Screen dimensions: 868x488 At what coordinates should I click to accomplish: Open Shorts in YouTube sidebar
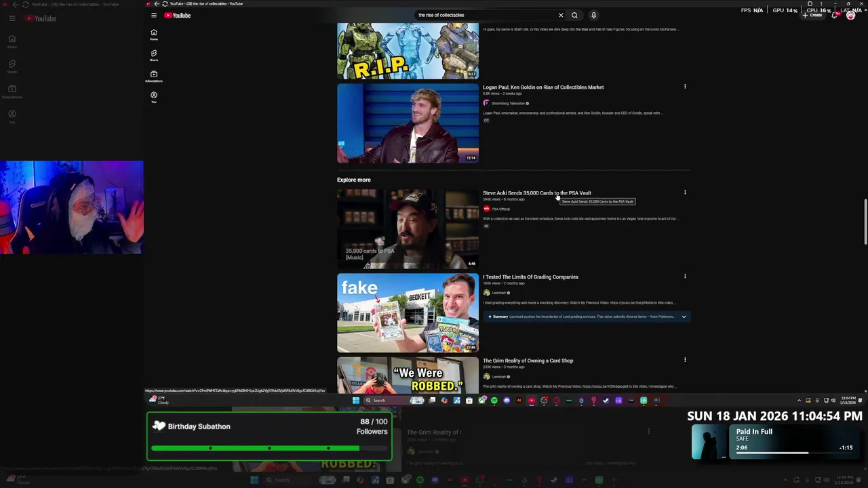tap(154, 56)
